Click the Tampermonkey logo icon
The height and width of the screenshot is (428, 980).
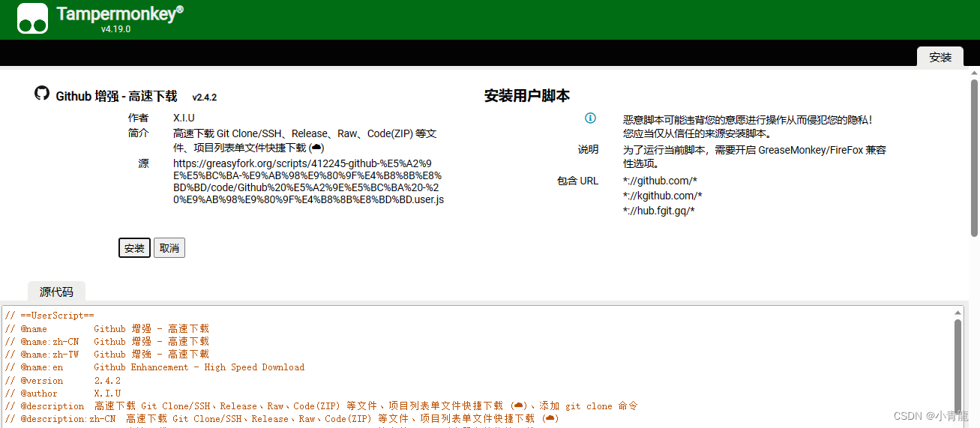click(x=32, y=19)
